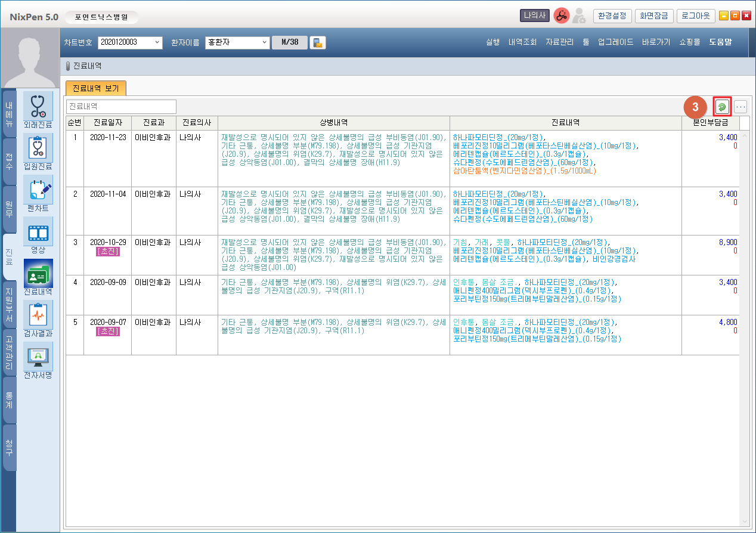Image resolution: width=756 pixels, height=533 pixels.
Task: Click the 진료내역 search input field
Action: [121, 107]
